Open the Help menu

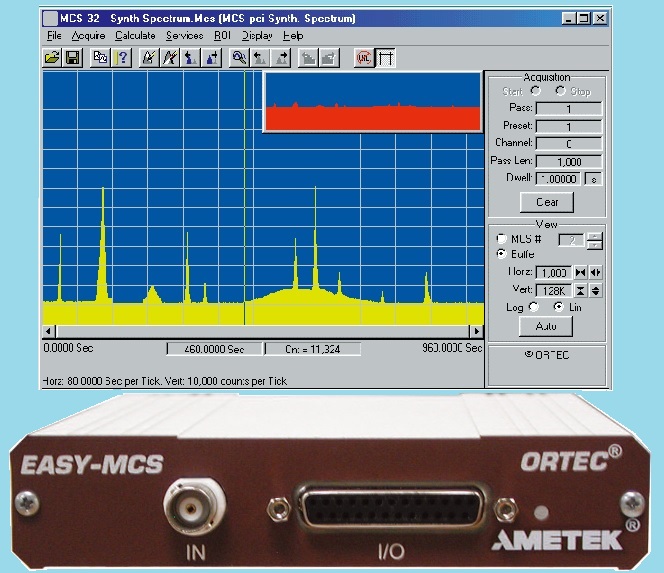293,36
